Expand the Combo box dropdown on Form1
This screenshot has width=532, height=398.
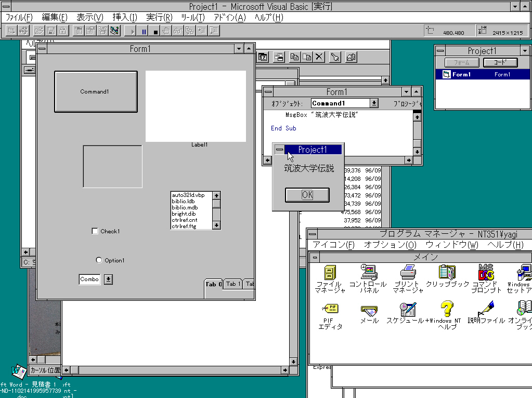(x=108, y=279)
